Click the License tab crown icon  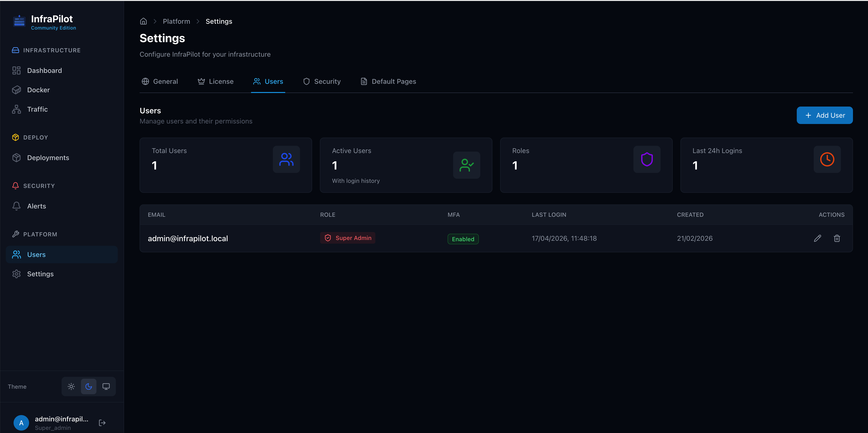pos(201,81)
